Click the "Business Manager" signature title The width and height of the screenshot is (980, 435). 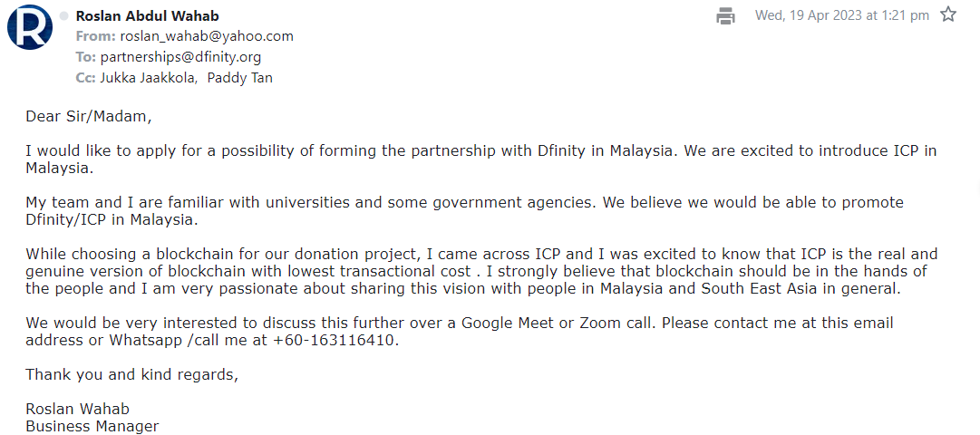(x=92, y=426)
